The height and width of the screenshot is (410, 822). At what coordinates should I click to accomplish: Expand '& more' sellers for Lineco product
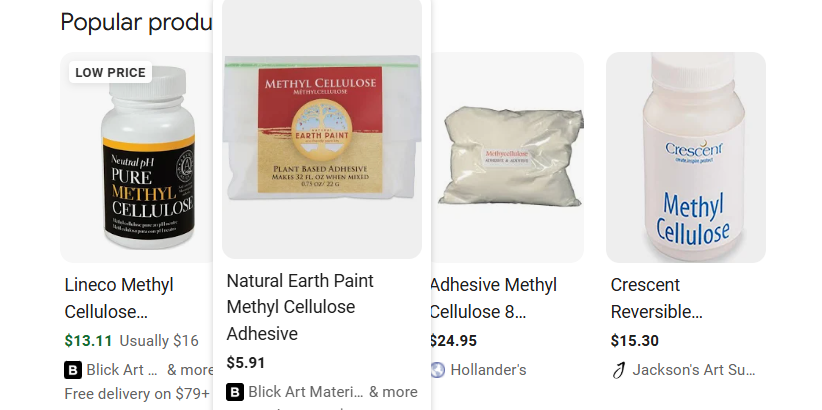tap(190, 370)
